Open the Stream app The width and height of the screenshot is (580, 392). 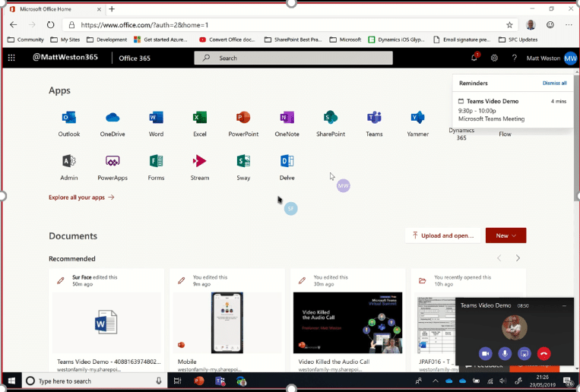tap(200, 167)
